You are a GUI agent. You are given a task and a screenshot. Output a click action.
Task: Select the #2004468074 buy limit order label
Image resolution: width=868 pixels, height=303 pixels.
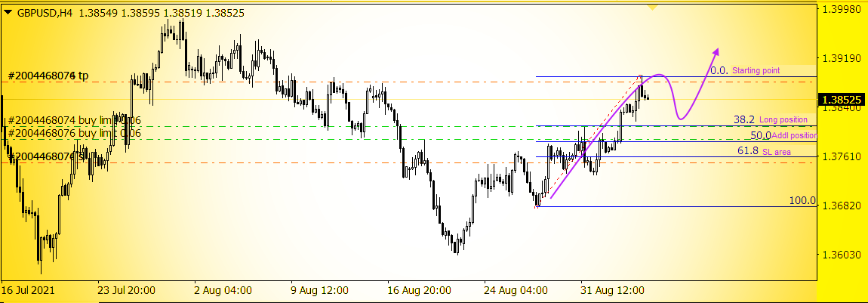coord(75,120)
